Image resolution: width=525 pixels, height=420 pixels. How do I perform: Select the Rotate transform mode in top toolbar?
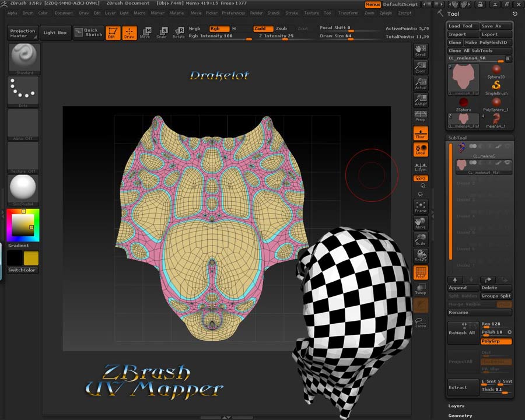(178, 33)
